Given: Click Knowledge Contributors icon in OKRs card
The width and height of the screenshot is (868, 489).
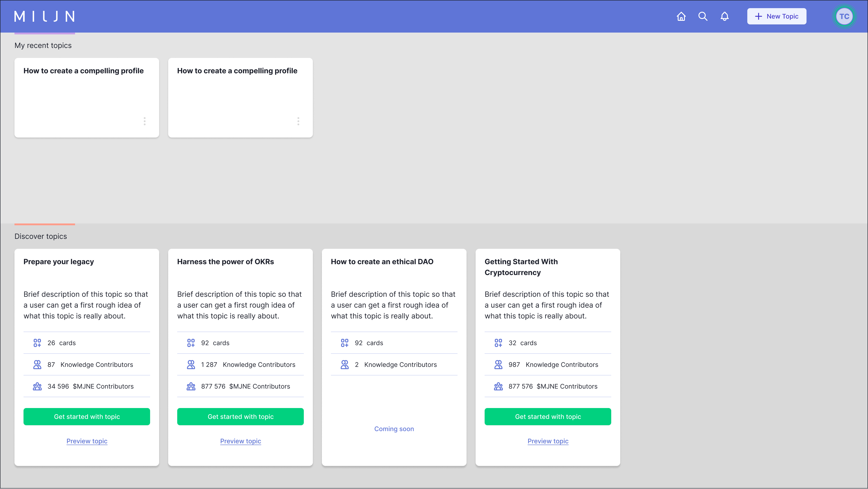Looking at the screenshot, I should tap(191, 365).
